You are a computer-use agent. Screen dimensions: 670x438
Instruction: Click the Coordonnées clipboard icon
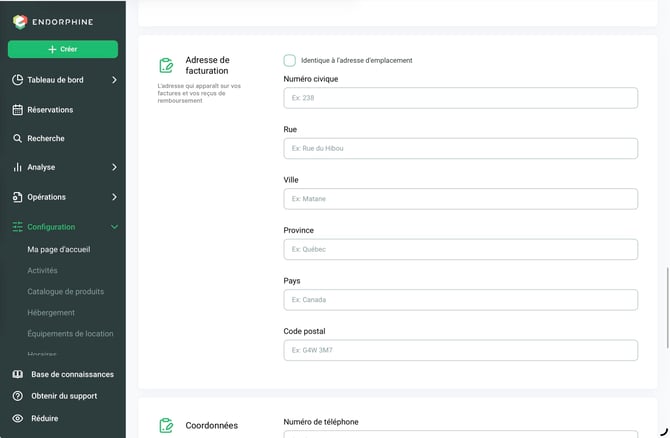[166, 426]
